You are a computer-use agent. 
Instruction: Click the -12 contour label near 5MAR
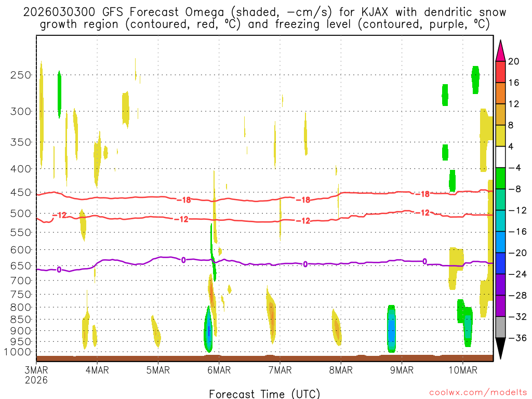tap(181, 220)
